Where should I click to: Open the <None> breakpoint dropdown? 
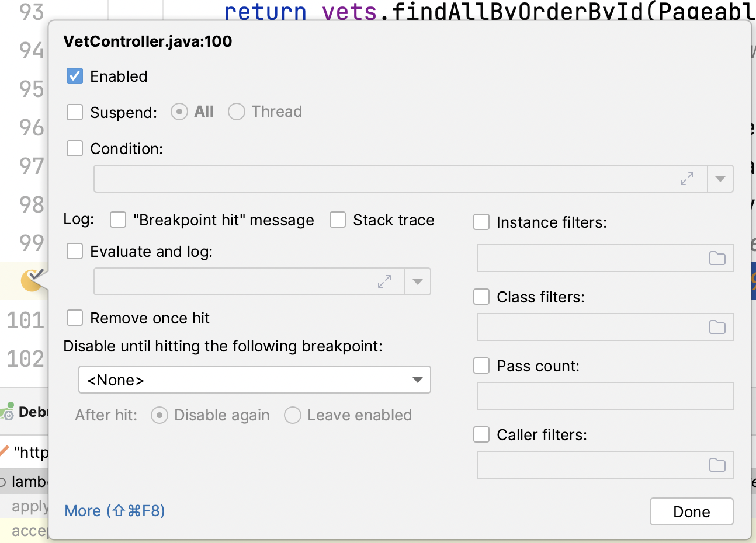(x=255, y=380)
